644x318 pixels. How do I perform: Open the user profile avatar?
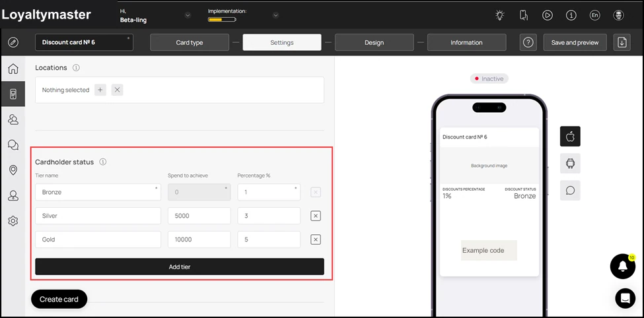point(618,15)
